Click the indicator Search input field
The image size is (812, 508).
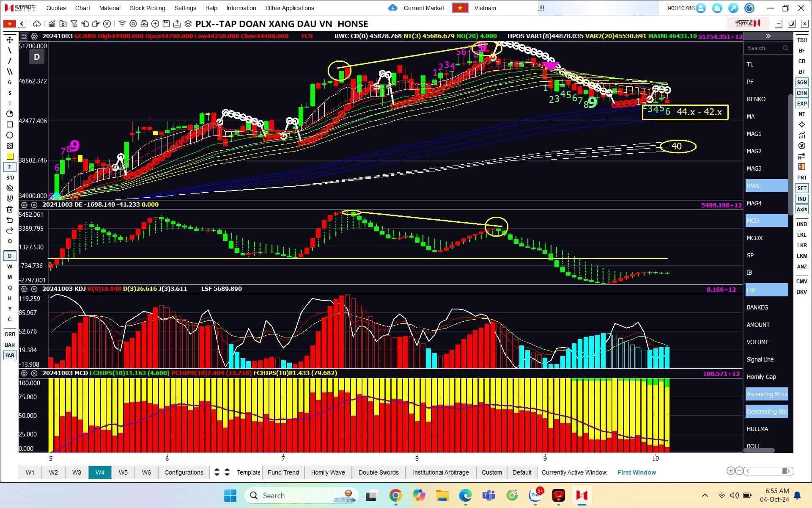pyautogui.click(x=768, y=48)
